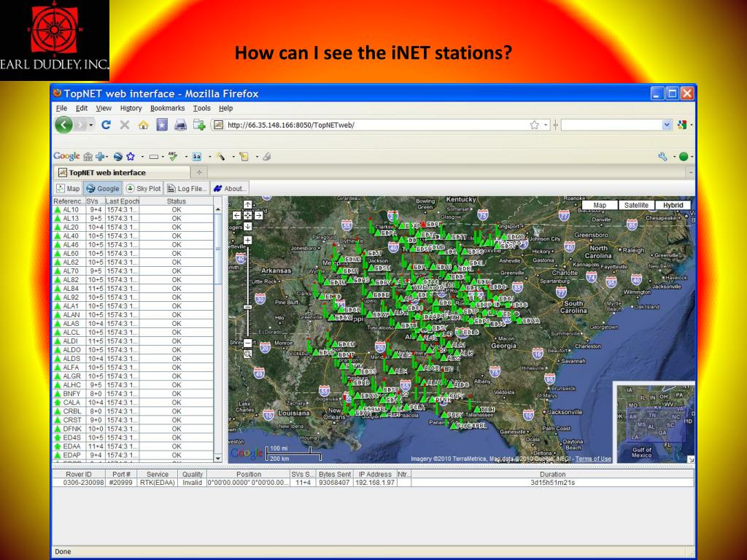Toggle the Map view button in TopNET toolbar
747x560 pixels.
(68, 189)
